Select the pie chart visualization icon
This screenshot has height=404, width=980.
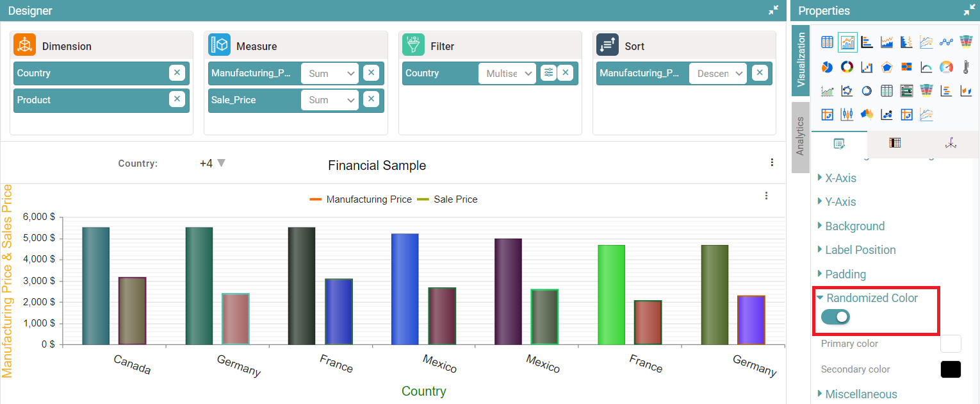827,67
